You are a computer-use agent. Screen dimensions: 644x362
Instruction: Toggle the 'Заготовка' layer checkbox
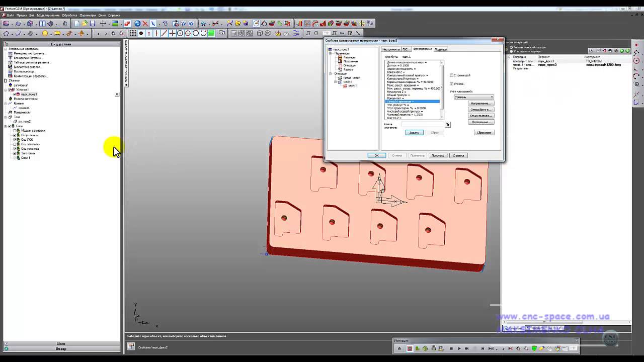pos(15,153)
